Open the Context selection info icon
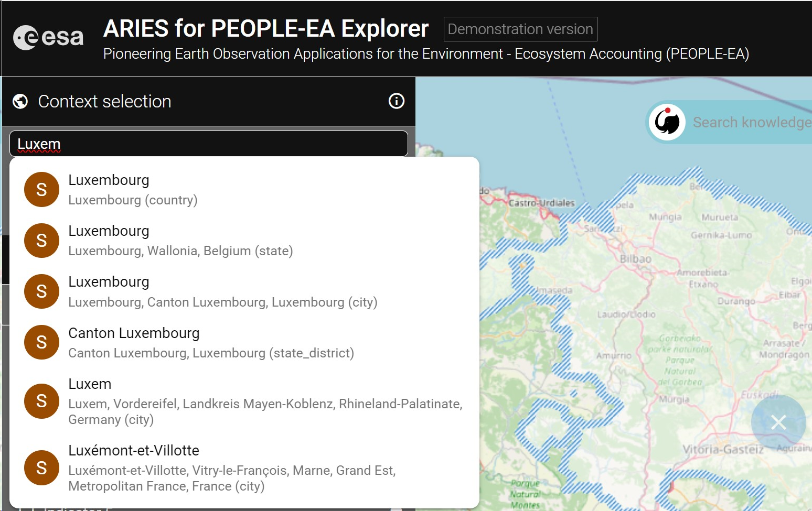Viewport: 812px width, 511px height. coord(397,101)
